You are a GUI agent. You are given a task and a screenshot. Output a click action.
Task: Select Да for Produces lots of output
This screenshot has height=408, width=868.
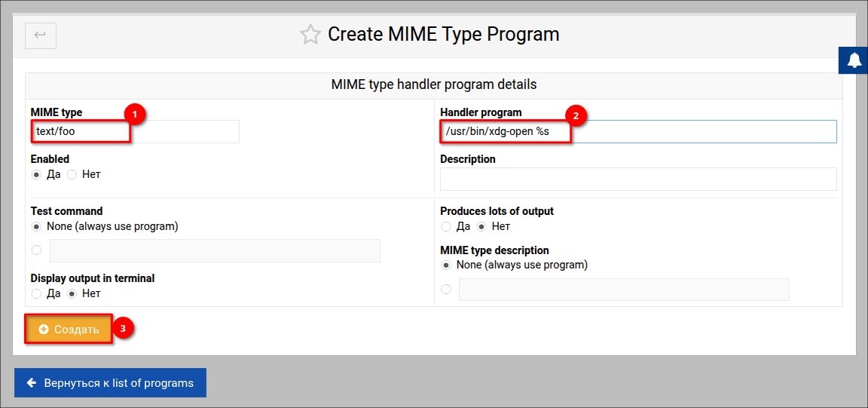[x=446, y=226]
